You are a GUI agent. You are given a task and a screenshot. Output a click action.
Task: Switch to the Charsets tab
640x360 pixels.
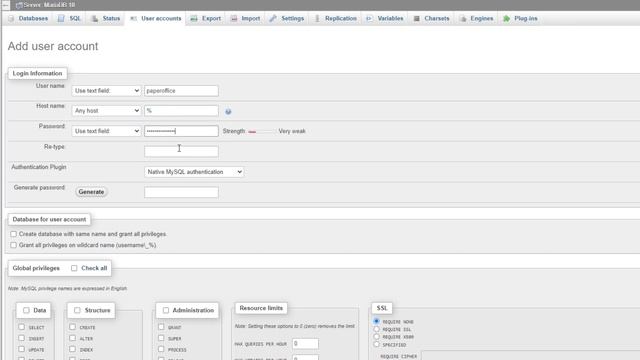(431, 18)
